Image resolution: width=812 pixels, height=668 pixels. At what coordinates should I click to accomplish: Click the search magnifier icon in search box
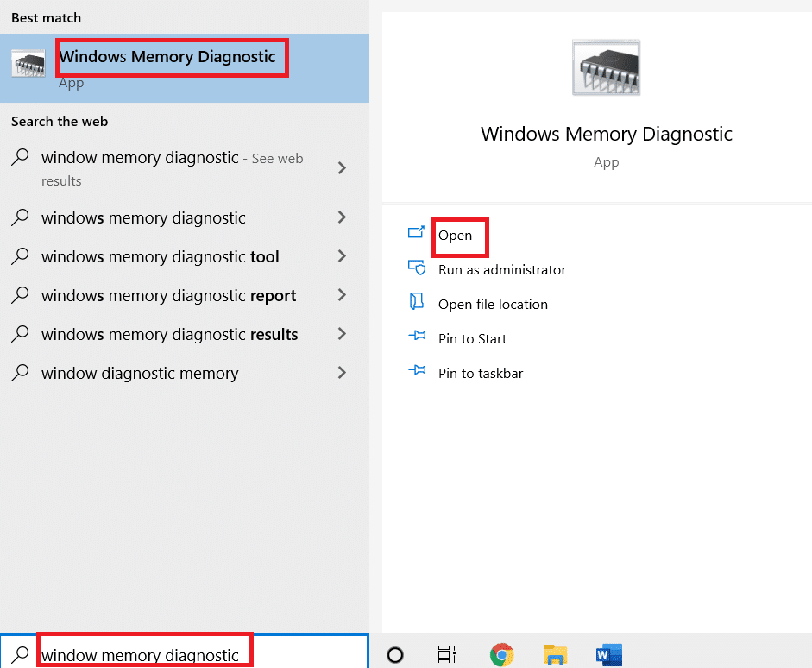pos(21,653)
